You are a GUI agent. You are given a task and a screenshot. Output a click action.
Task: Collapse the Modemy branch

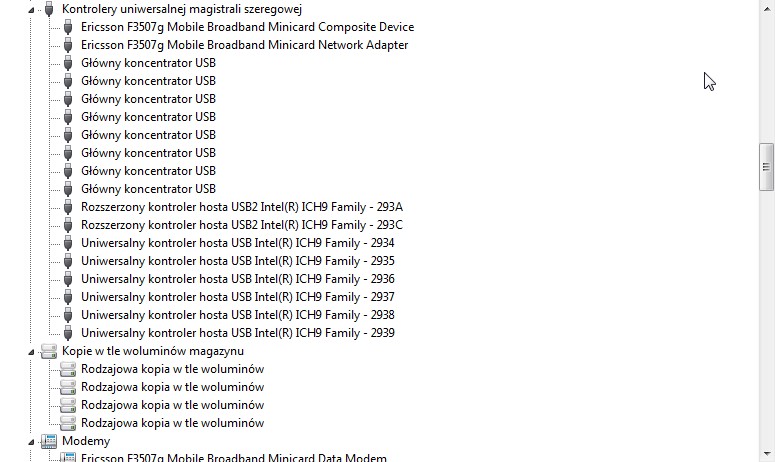(x=31, y=442)
